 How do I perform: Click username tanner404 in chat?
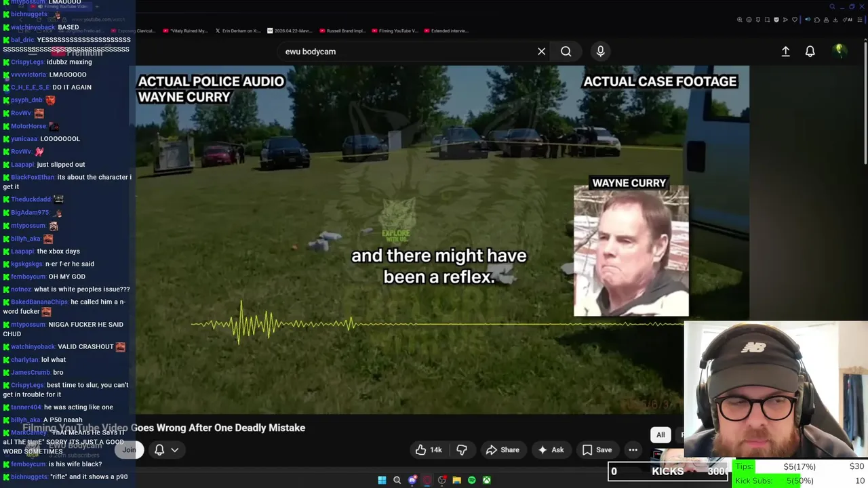[26, 407]
